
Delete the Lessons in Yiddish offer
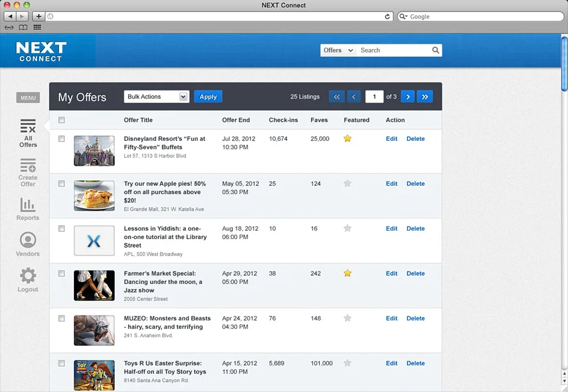point(416,229)
